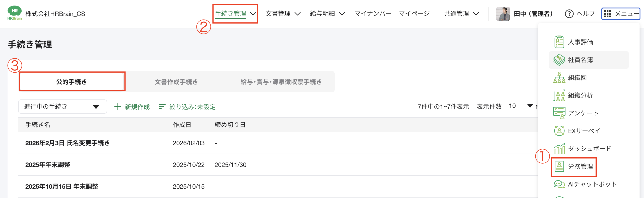
Task: Open the AIチャットボット feature
Action: [x=592, y=184]
